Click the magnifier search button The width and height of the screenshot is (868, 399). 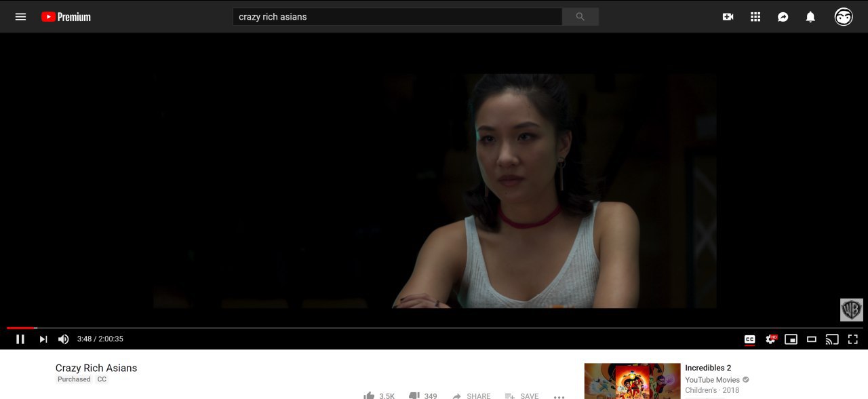click(580, 17)
